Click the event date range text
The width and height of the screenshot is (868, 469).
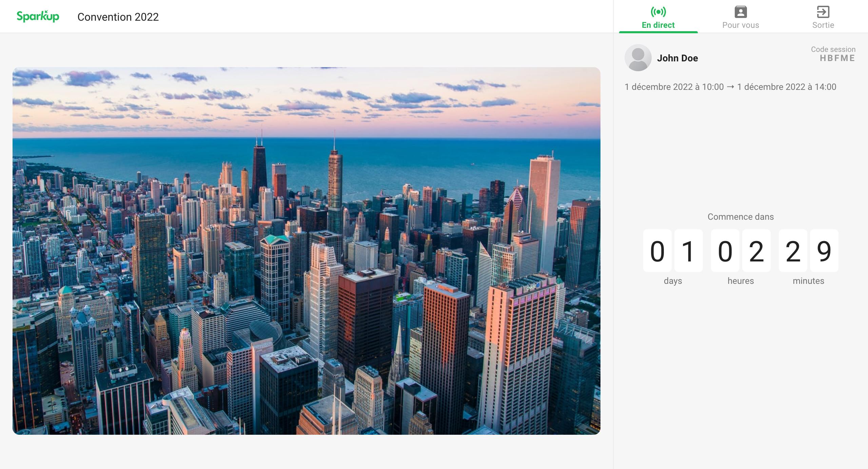730,87
